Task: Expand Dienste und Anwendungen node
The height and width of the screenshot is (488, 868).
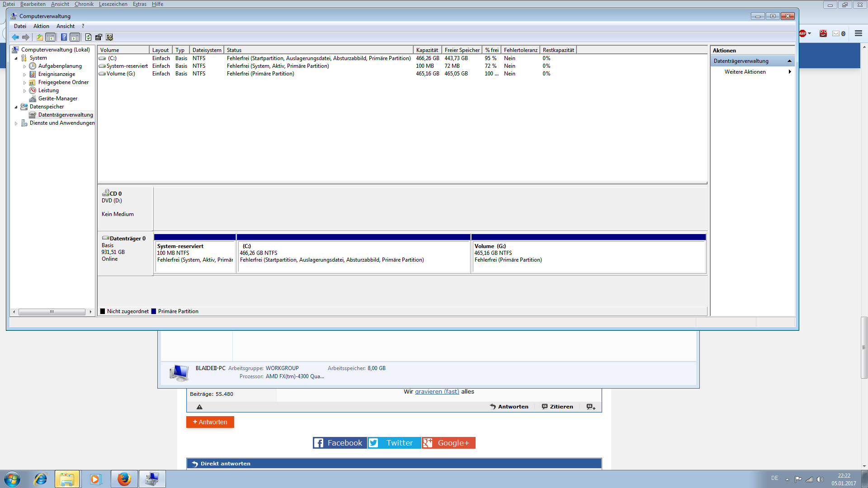Action: pyautogui.click(x=16, y=123)
